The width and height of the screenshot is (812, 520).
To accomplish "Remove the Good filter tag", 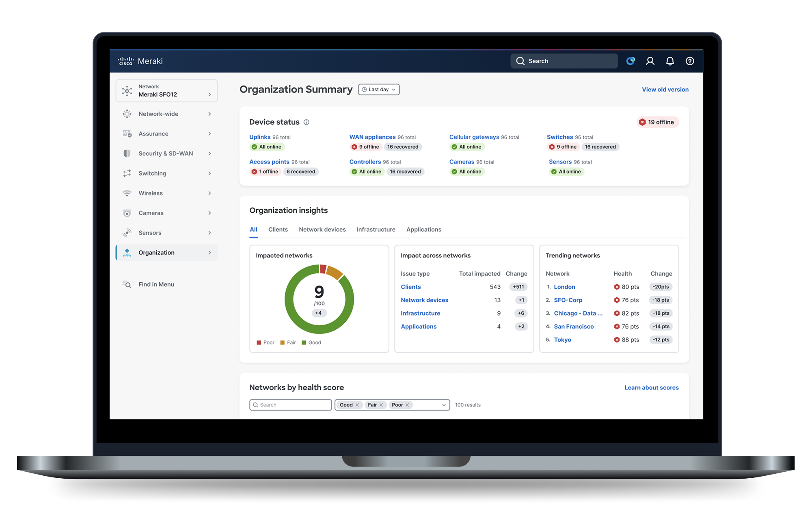I will (357, 405).
